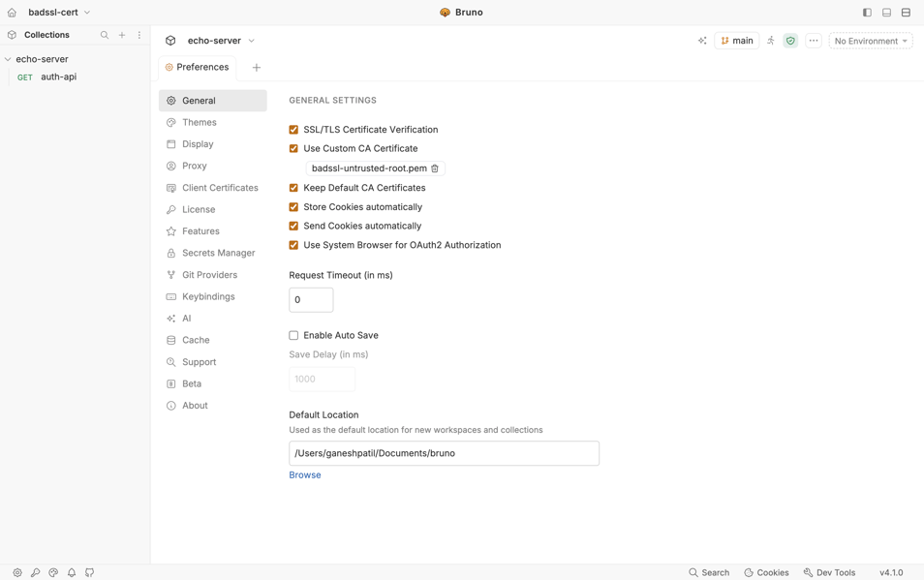Open the collection runner icon
924x580 pixels.
pos(770,41)
